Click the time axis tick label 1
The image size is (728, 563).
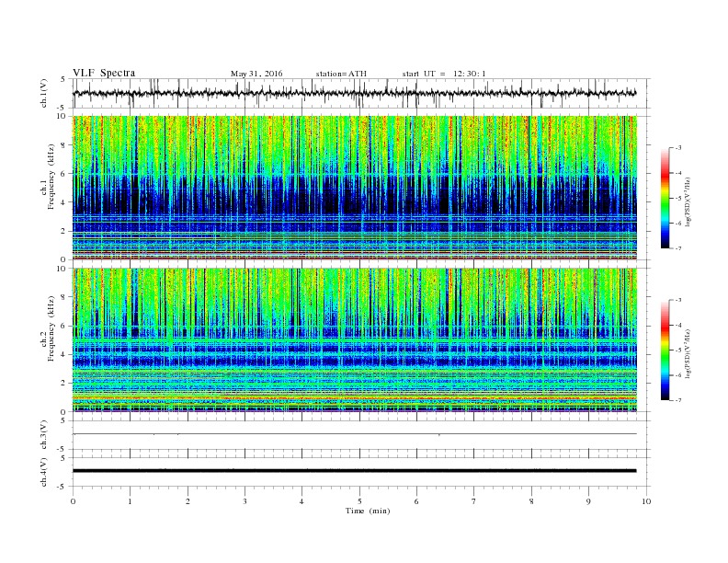[131, 501]
